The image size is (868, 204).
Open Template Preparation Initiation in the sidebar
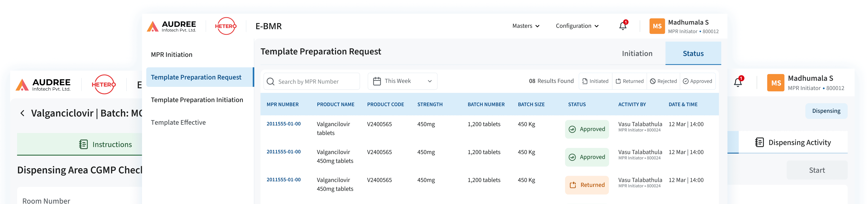coord(197,100)
